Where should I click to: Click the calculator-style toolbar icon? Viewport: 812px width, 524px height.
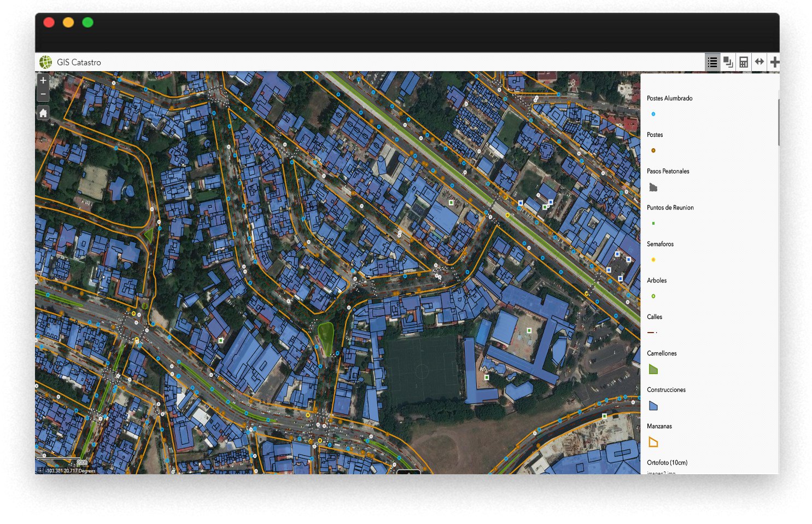744,62
